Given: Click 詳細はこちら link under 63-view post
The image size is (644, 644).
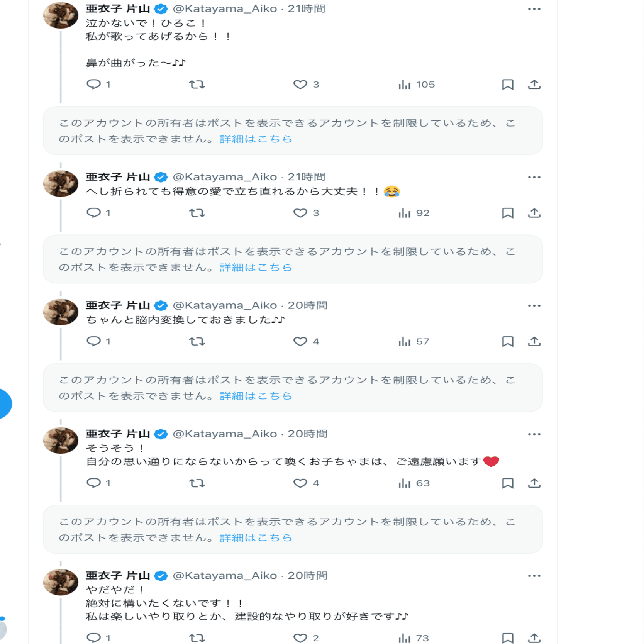Looking at the screenshot, I should tap(256, 537).
